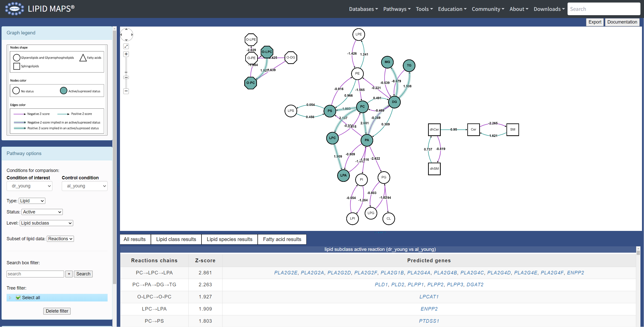Open the Condition of interest dr_young dropdown

(29, 186)
